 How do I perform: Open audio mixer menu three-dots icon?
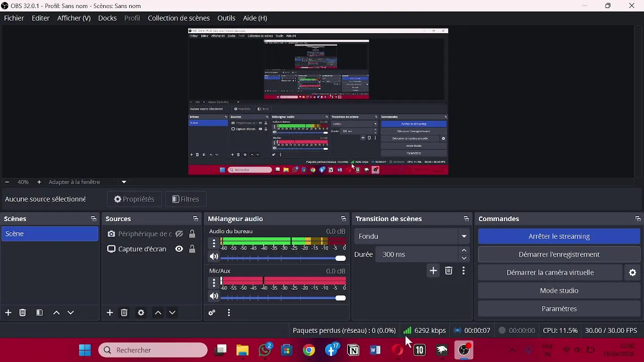tap(229, 313)
